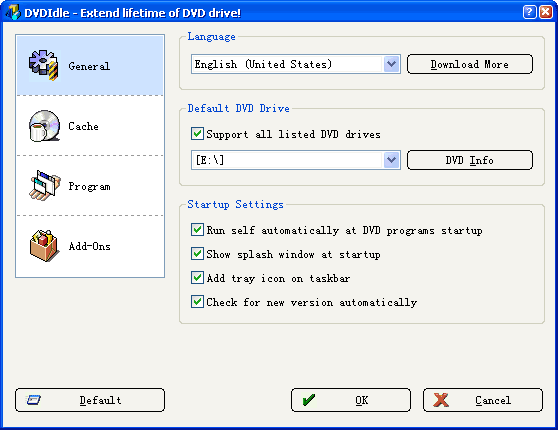Image resolution: width=558 pixels, height=430 pixels.
Task: Switch to the Cache page label
Action: click(83, 126)
